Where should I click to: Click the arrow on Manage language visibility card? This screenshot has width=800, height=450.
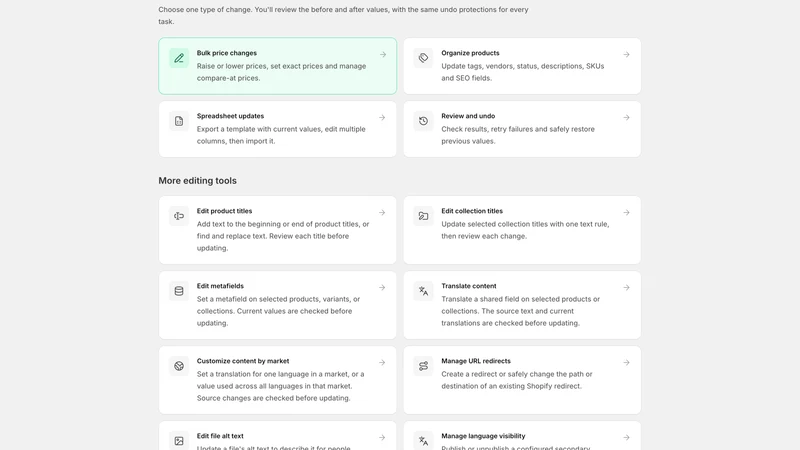[626, 438]
